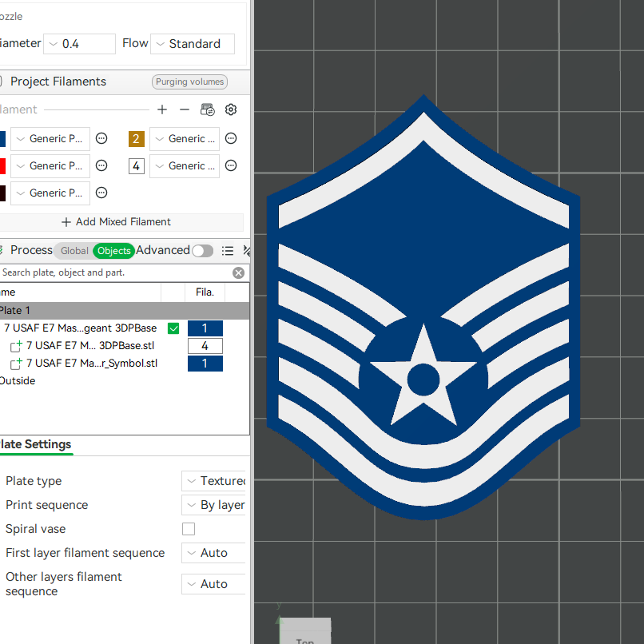This screenshot has height=644, width=644.
Task: Click part icon of 3DPBase.stl
Action: pyautogui.click(x=16, y=346)
